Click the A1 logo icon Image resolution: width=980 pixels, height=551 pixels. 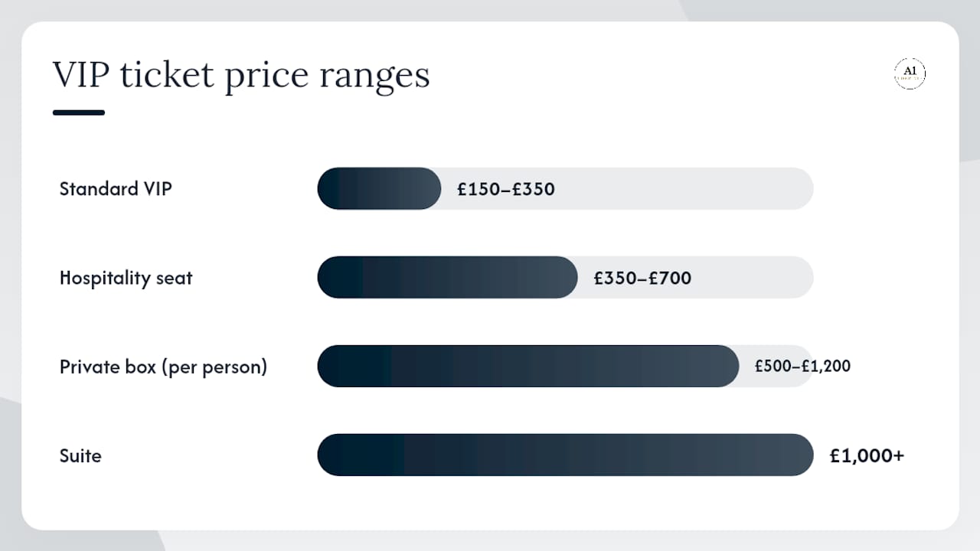click(x=910, y=73)
